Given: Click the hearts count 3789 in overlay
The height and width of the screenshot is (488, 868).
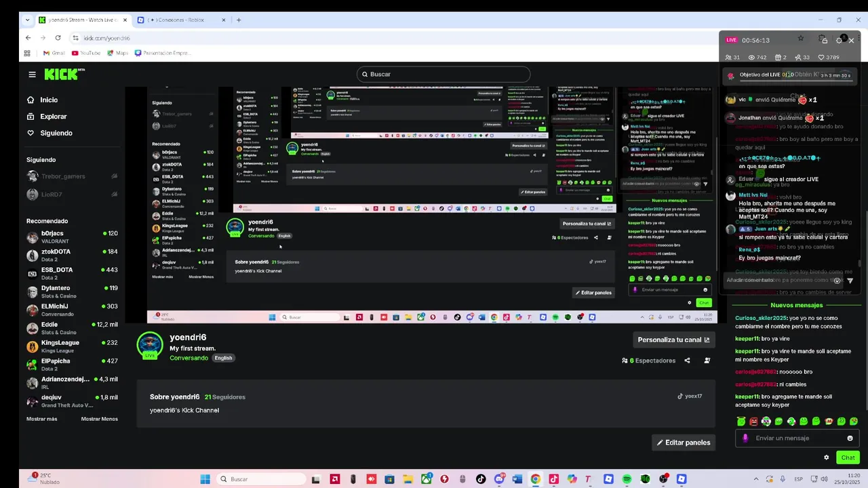Looking at the screenshot, I should point(829,58).
